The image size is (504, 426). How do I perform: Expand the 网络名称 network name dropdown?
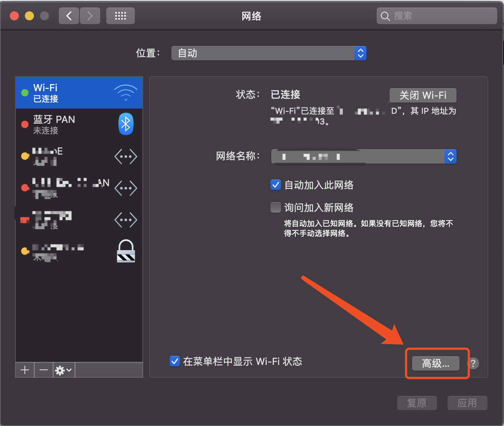point(363,156)
